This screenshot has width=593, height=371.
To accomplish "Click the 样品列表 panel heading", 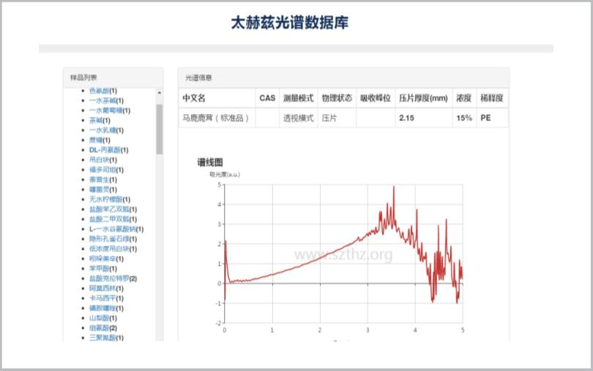I will 83,78.
